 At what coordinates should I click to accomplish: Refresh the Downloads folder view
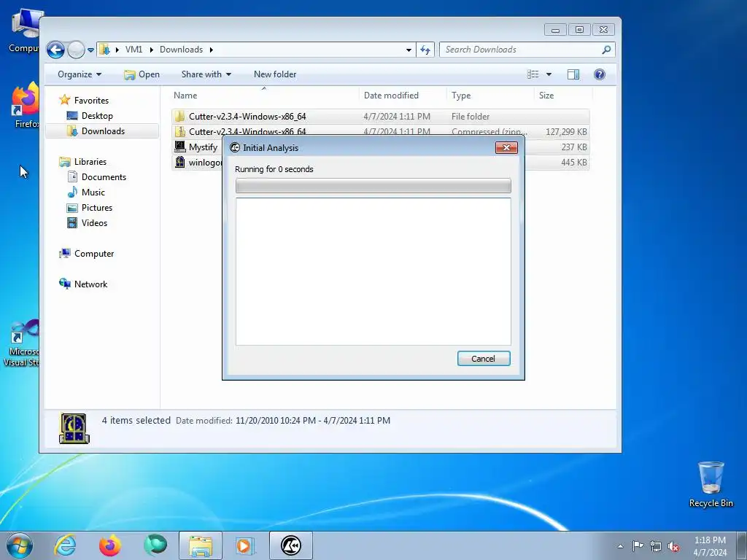[425, 50]
